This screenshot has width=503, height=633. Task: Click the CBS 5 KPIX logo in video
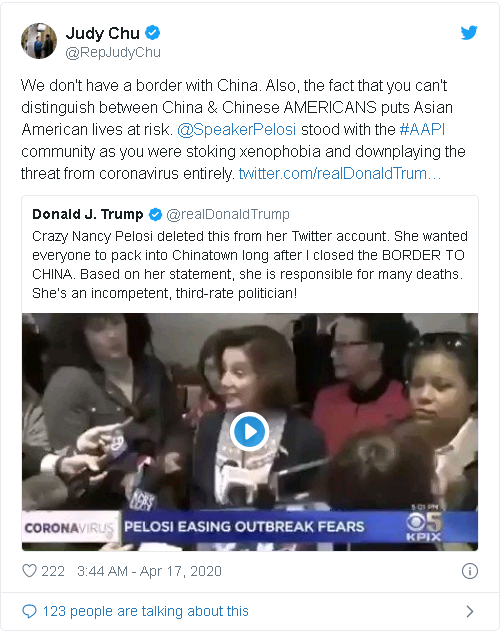coord(423,528)
